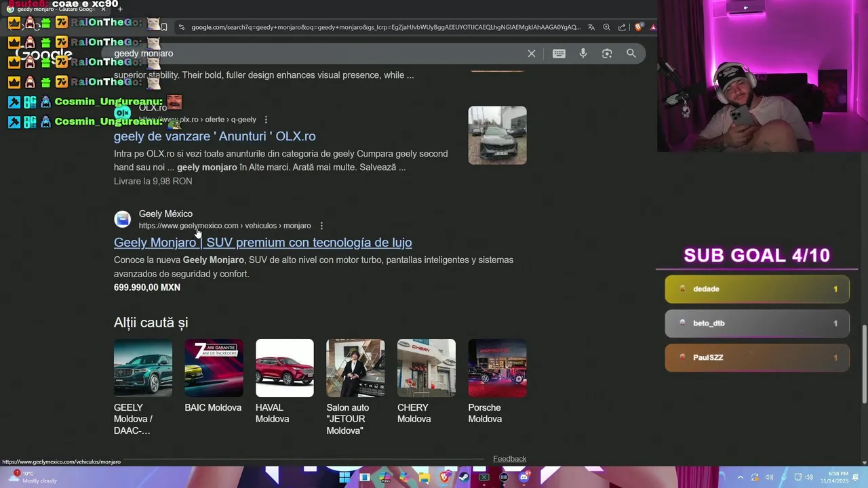Click the Geely México site name
The image size is (868, 488).
(165, 213)
